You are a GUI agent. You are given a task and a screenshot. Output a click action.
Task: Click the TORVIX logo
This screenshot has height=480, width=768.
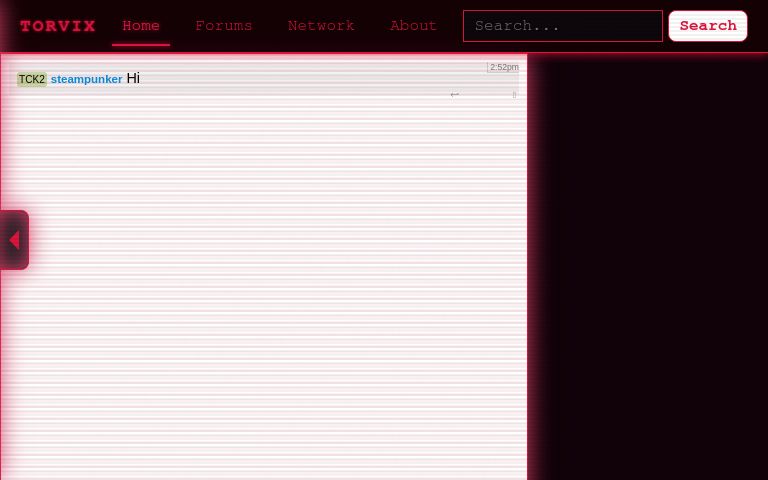tap(58, 26)
